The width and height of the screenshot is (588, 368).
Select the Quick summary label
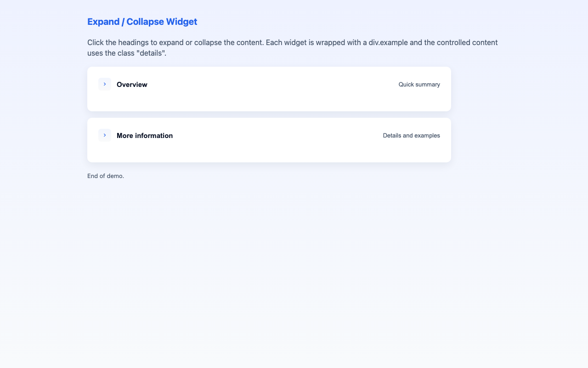419,84
